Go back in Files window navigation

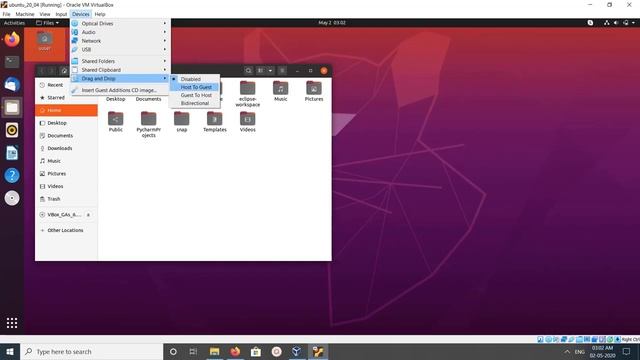(x=42, y=71)
